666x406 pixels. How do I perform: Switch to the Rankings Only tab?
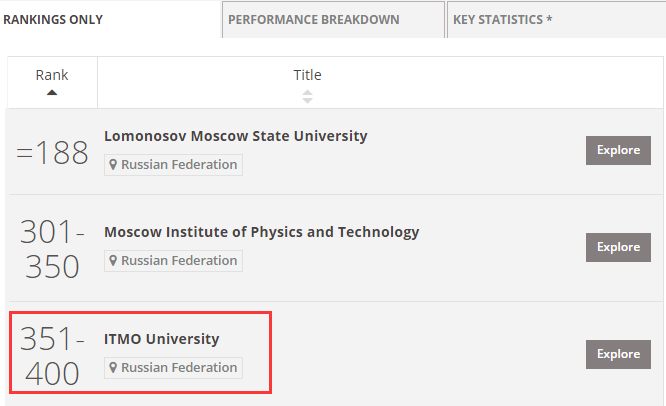pyautogui.click(x=53, y=20)
